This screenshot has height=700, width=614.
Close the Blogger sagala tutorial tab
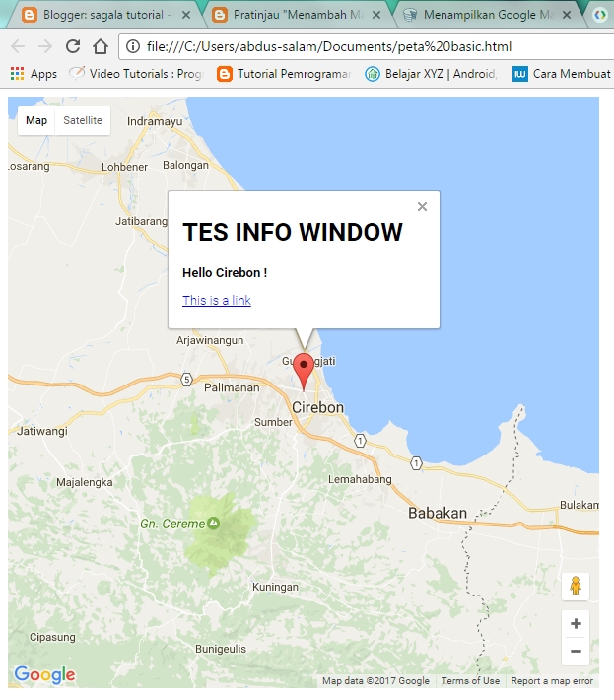pos(186,15)
